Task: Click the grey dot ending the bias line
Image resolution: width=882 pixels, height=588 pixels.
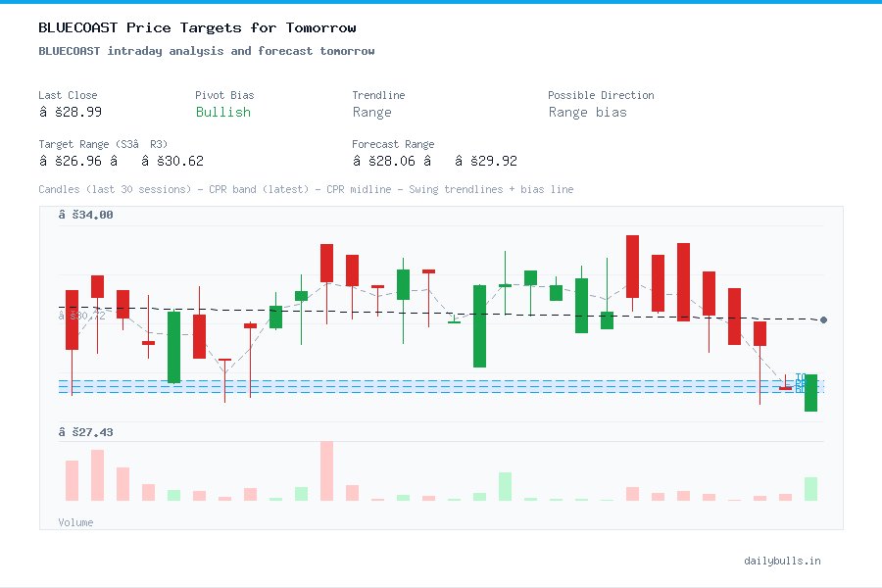Action: click(x=823, y=319)
